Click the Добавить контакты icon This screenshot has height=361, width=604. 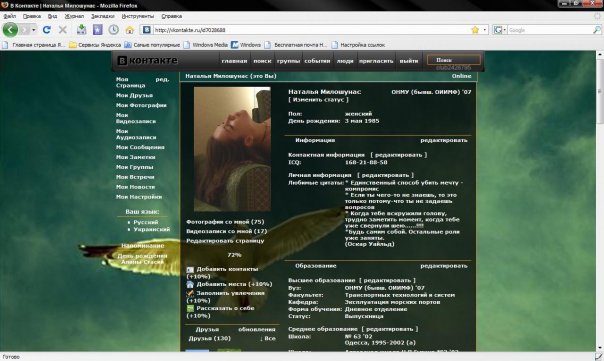[190, 270]
